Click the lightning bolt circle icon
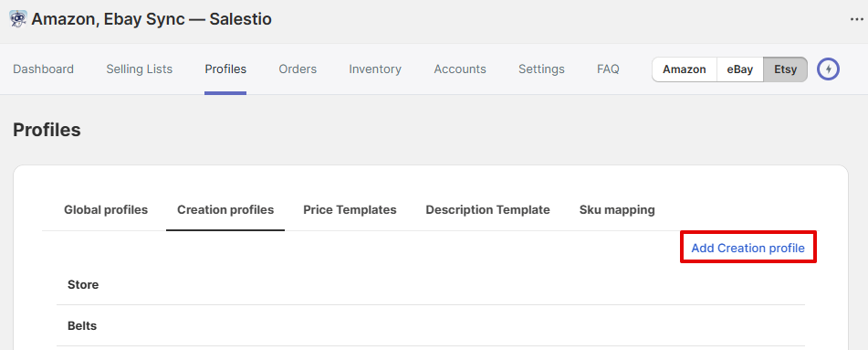The width and height of the screenshot is (868, 350). [x=829, y=69]
